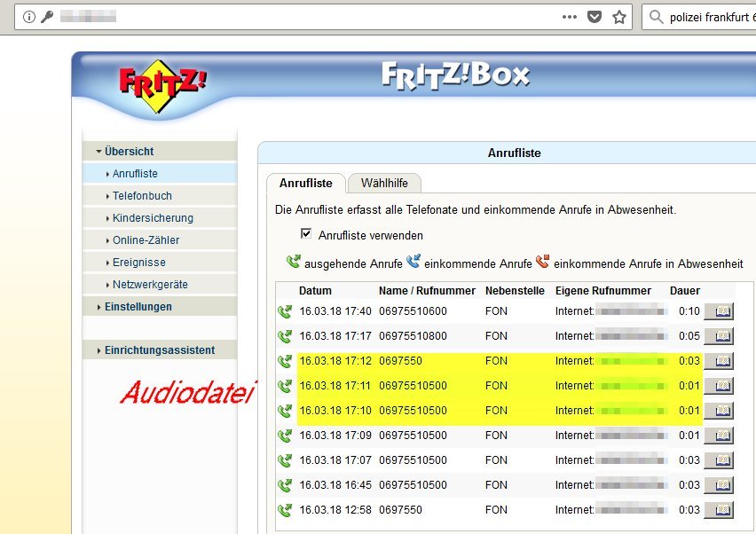
Task: Click outgoing call icon of 17:17 row
Action: [285, 336]
